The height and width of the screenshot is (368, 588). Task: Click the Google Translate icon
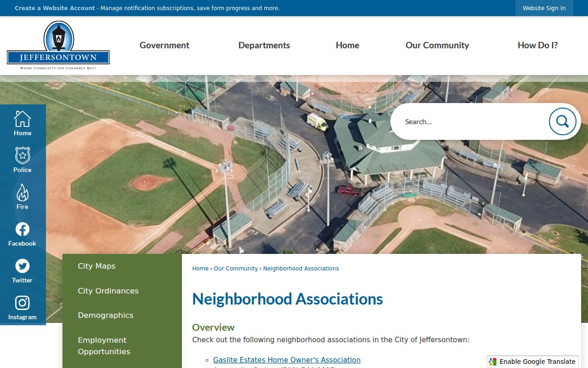point(493,362)
